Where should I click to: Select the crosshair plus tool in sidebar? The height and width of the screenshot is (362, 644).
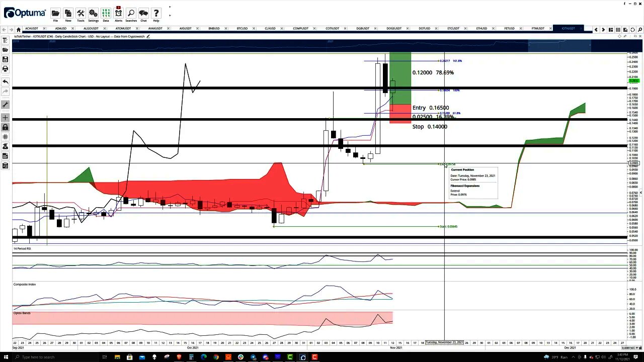(x=5, y=118)
